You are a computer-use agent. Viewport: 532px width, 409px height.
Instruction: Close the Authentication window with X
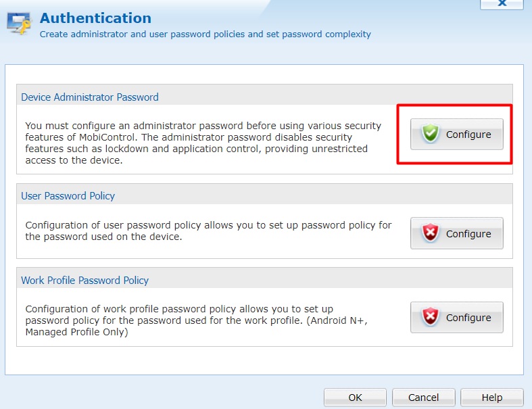coord(502,3)
